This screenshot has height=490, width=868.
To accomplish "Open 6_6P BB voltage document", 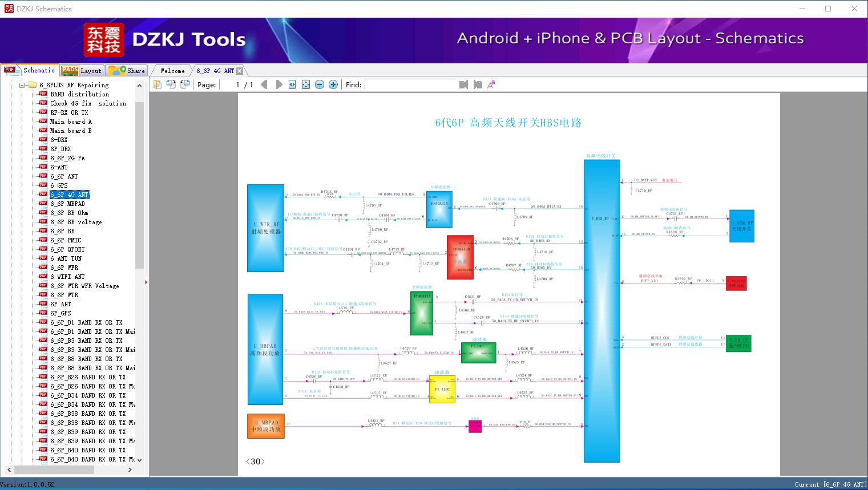I will pyautogui.click(x=76, y=222).
